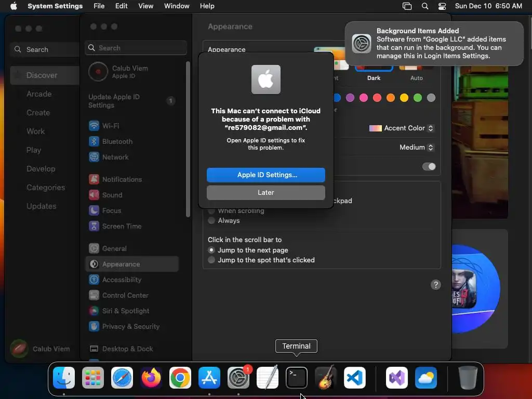The width and height of the screenshot is (532, 399).
Task: Open Notifications settings in sidebar
Action: tap(132, 179)
